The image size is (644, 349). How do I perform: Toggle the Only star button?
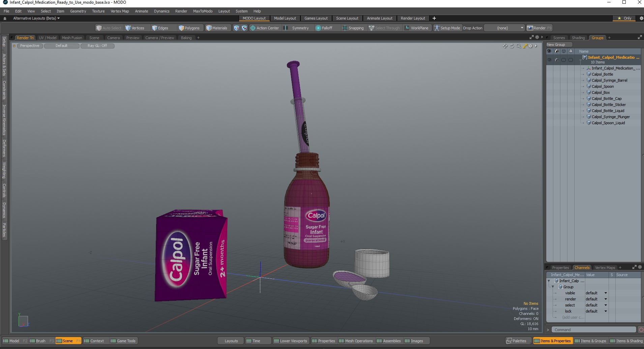pos(624,18)
